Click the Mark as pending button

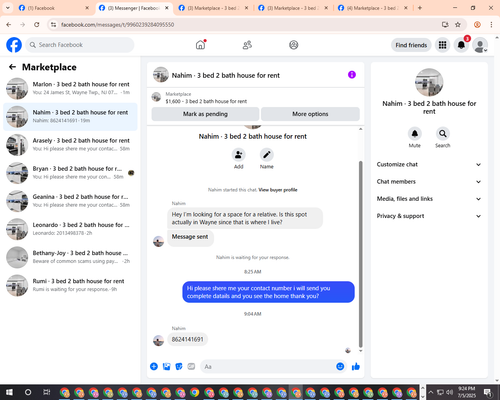pos(205,114)
